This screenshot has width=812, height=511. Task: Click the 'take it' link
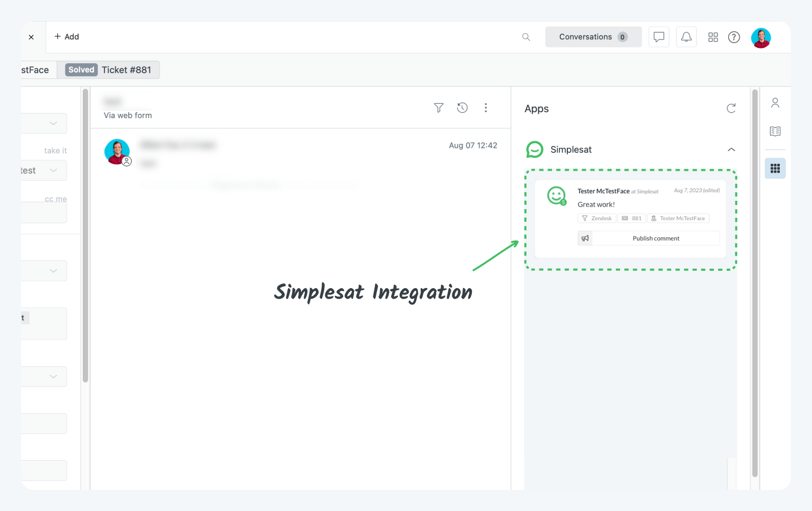[x=55, y=151]
